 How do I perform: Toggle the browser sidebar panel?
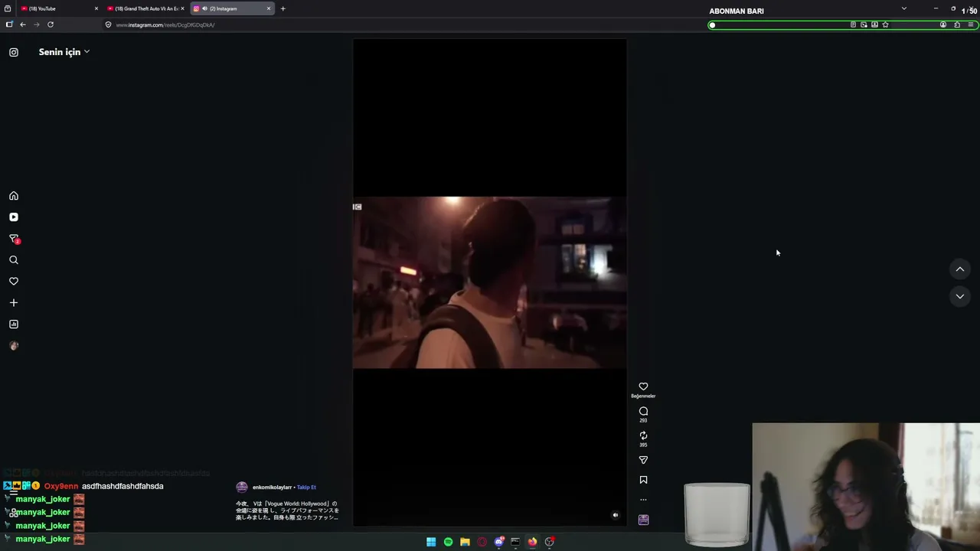[x=9, y=24]
